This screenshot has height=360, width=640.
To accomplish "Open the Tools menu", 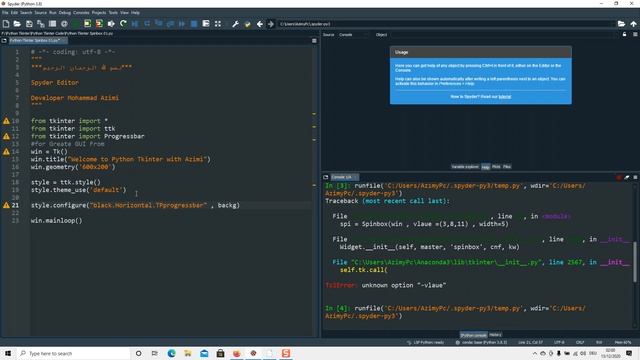I will point(113,13).
